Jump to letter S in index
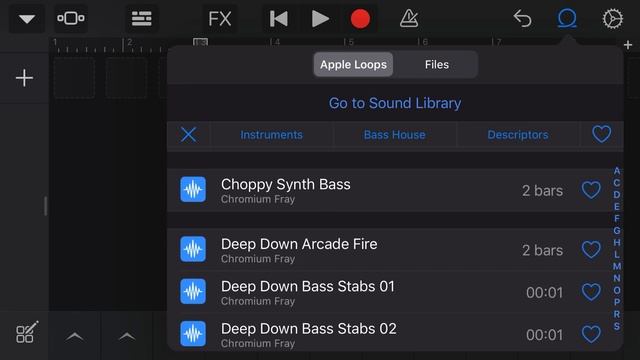Viewport: 640px width, 360px height. click(x=617, y=326)
